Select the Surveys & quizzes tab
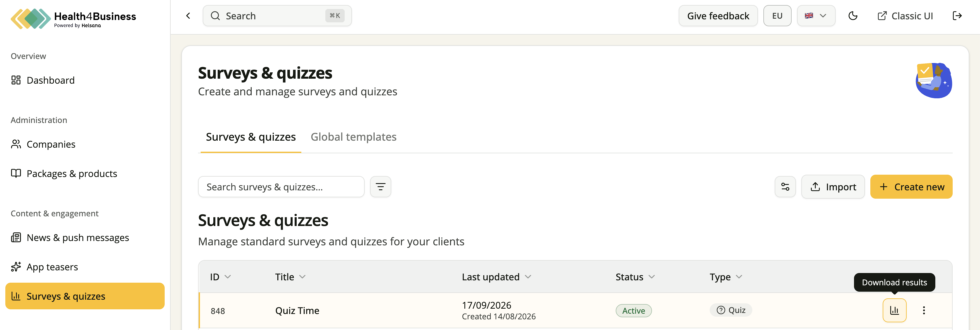 [251, 137]
